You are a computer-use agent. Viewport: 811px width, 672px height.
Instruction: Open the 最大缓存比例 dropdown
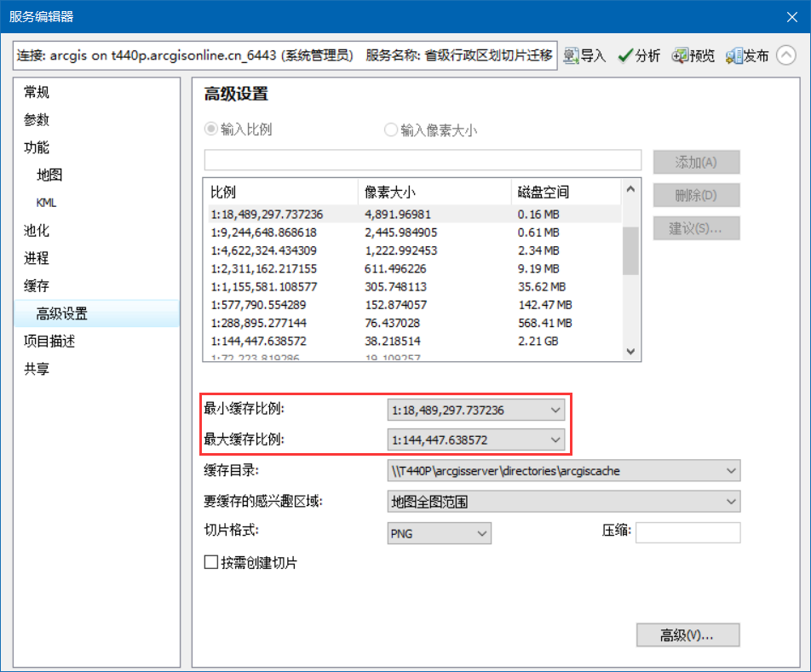[476, 439]
